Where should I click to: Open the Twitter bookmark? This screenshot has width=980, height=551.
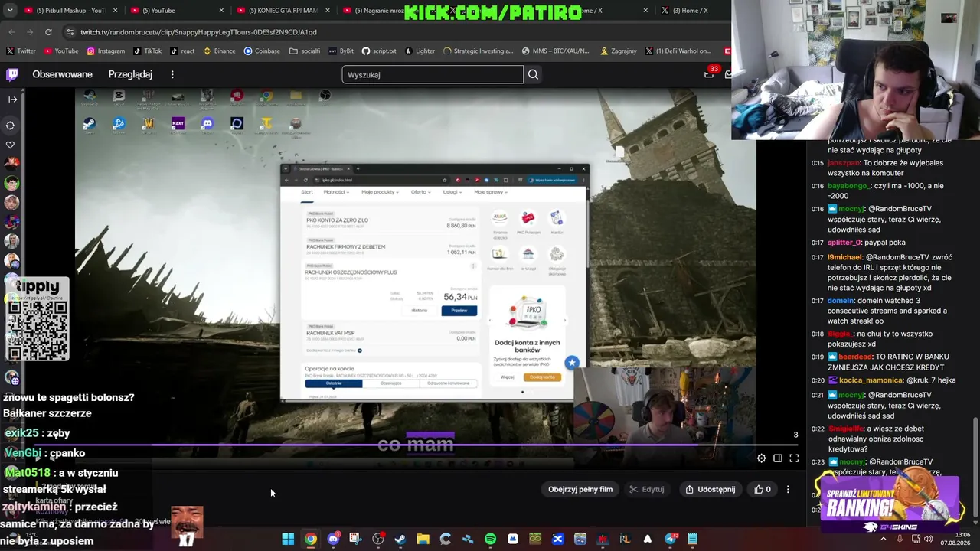pyautogui.click(x=21, y=51)
